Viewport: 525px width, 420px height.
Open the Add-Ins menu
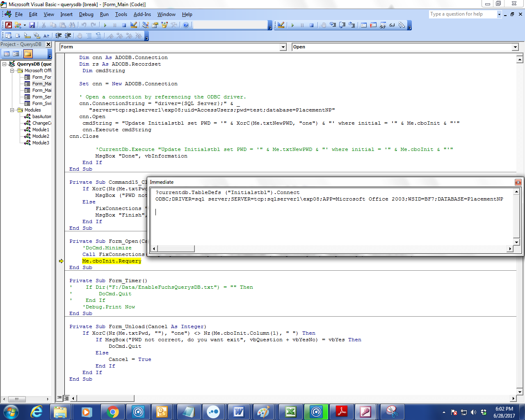[x=142, y=14]
